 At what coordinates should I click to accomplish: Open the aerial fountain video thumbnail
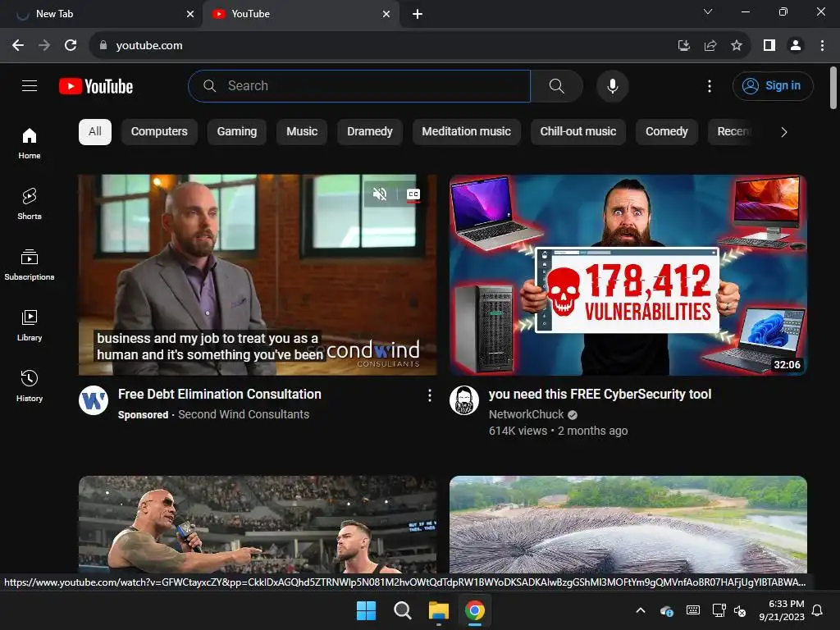[x=628, y=524]
